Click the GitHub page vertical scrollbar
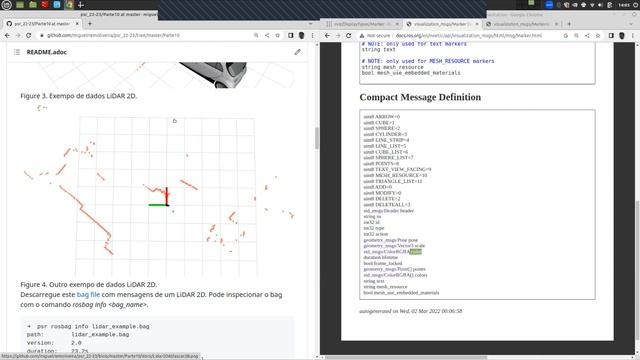The width and height of the screenshot is (640, 360). (317, 138)
